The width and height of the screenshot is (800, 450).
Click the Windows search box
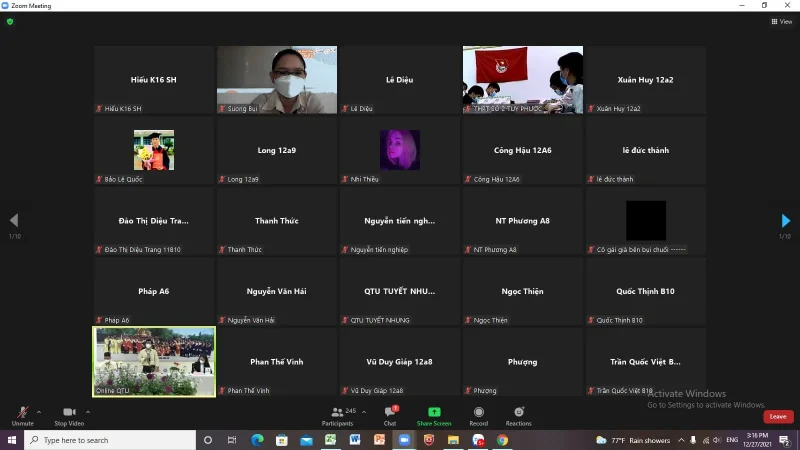pyautogui.click(x=110, y=440)
